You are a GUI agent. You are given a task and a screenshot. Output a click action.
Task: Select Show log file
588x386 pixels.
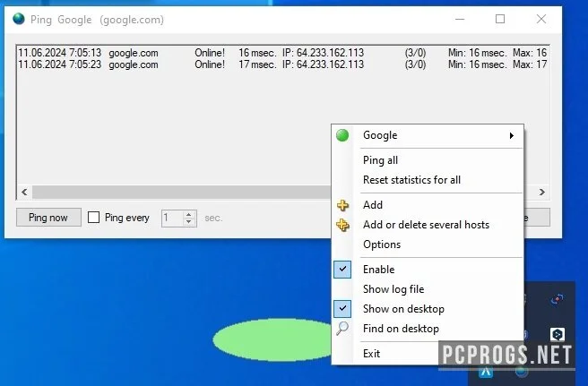click(x=428, y=289)
